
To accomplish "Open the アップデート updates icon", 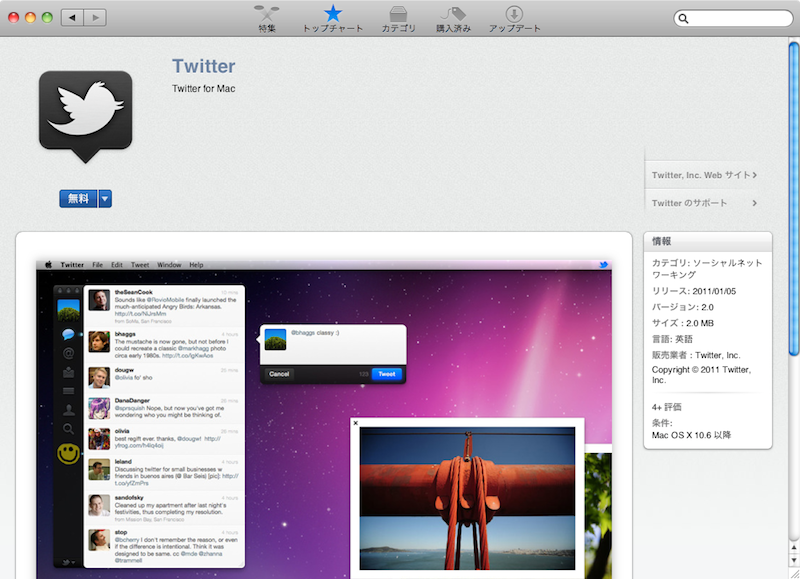I will tap(514, 18).
